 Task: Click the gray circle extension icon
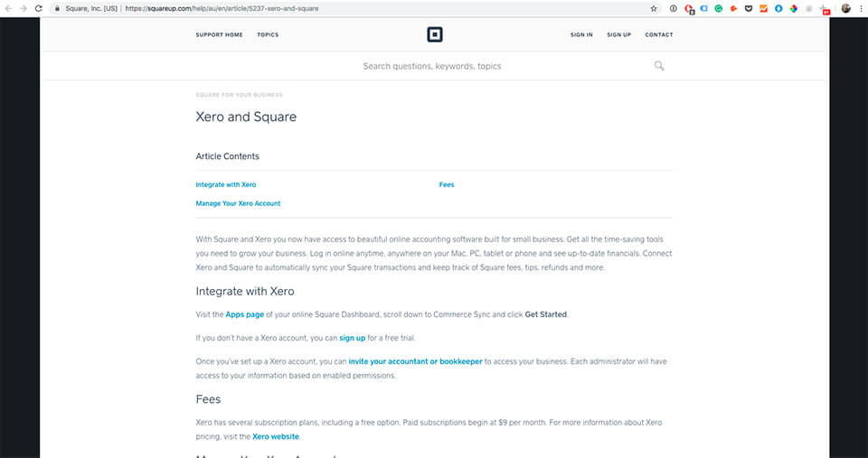(x=673, y=8)
